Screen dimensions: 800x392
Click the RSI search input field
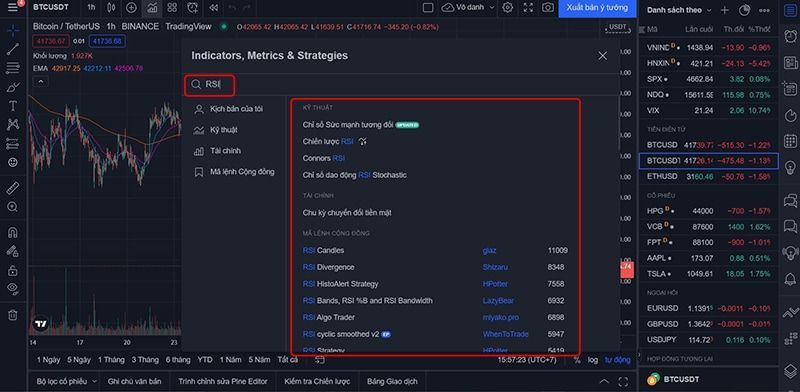(x=401, y=85)
